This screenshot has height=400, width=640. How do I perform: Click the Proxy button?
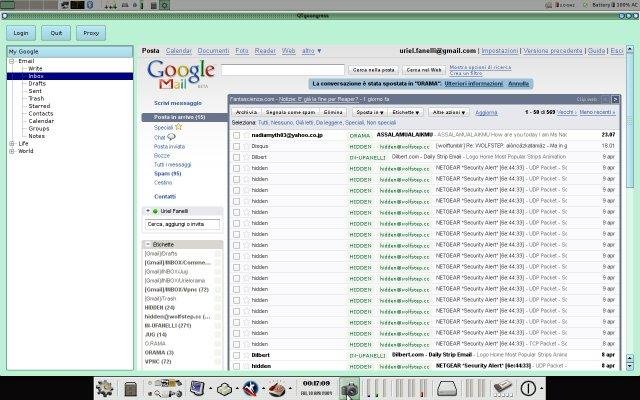[x=91, y=33]
